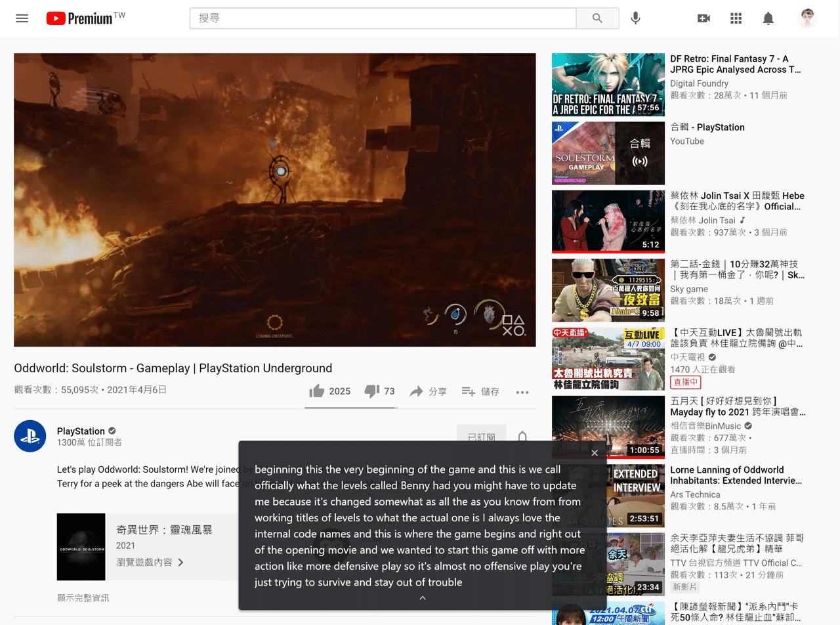
Task: Save video to playlist with 儲存
Action: point(480,391)
